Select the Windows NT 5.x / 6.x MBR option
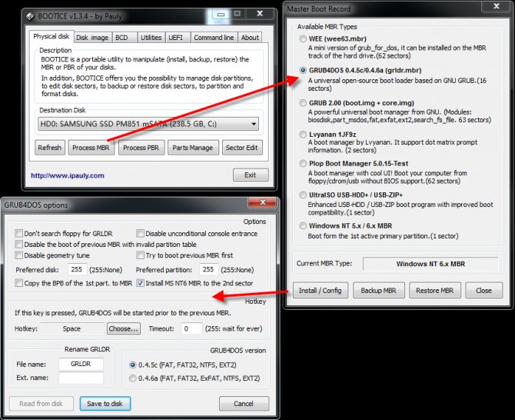Image resolution: width=515 pixels, height=420 pixels. [303, 226]
